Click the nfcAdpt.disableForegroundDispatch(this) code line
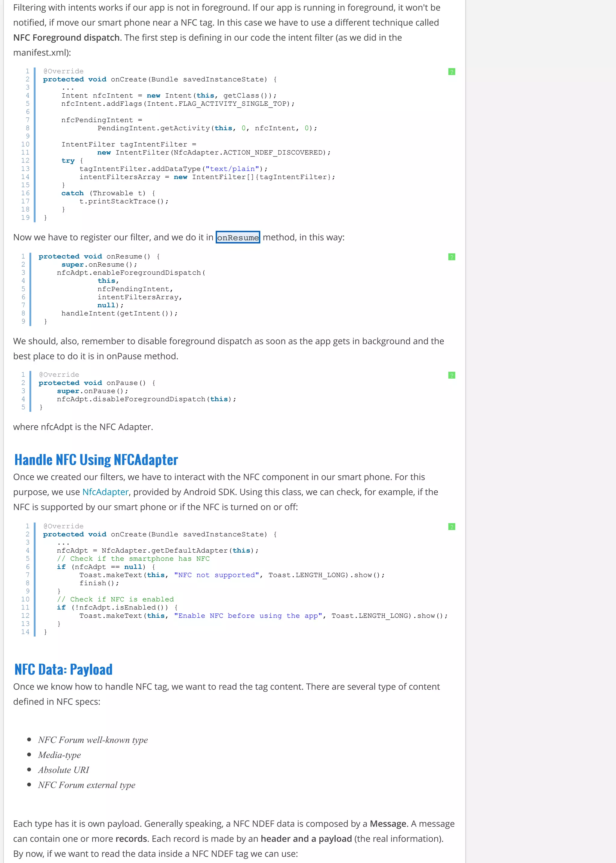The width and height of the screenshot is (616, 863). tap(146, 399)
